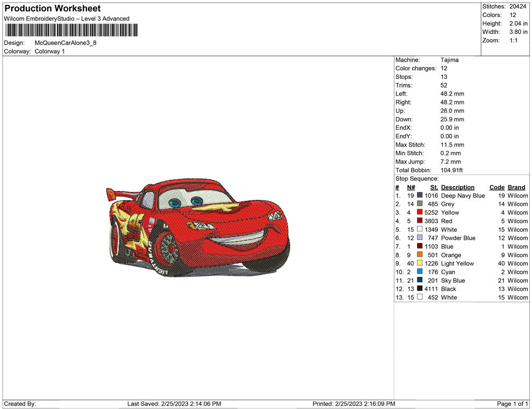The width and height of the screenshot is (532, 409).
Task: Click the white swatch in stop 5 row
Action: coord(420,229)
